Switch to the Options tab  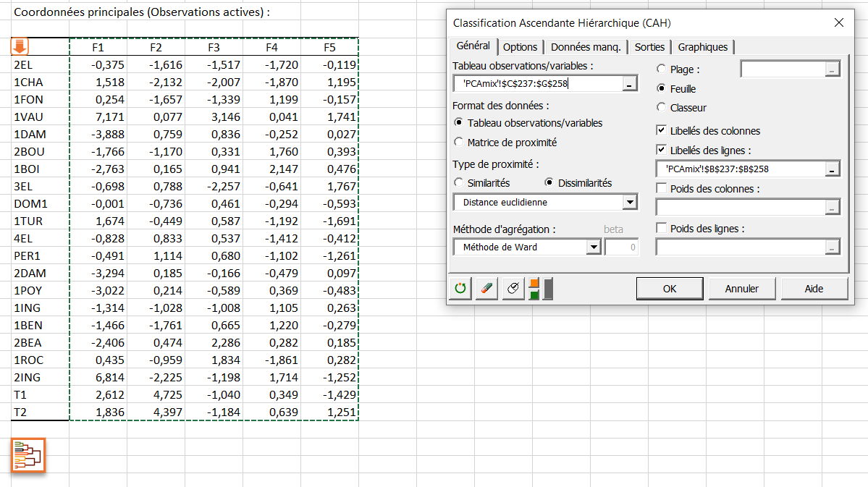(520, 47)
